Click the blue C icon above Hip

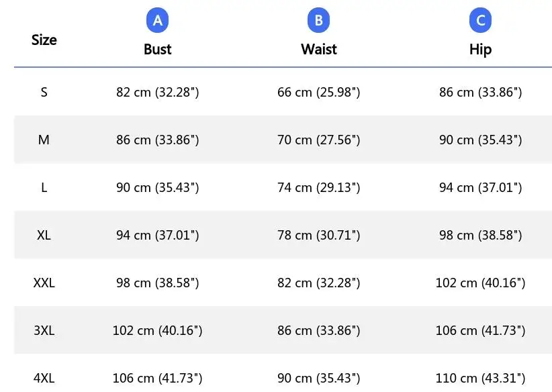480,20
